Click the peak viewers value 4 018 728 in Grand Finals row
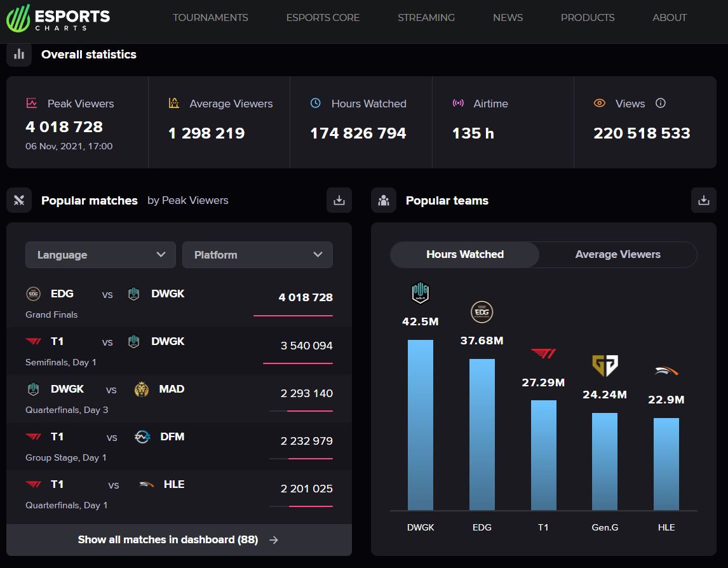This screenshot has width=728, height=568. [306, 297]
